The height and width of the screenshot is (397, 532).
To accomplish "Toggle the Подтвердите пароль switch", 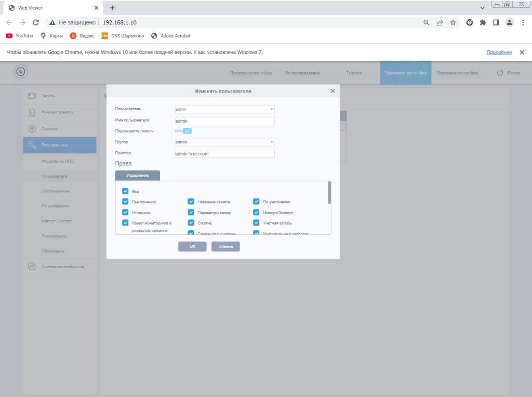I will pos(183,131).
